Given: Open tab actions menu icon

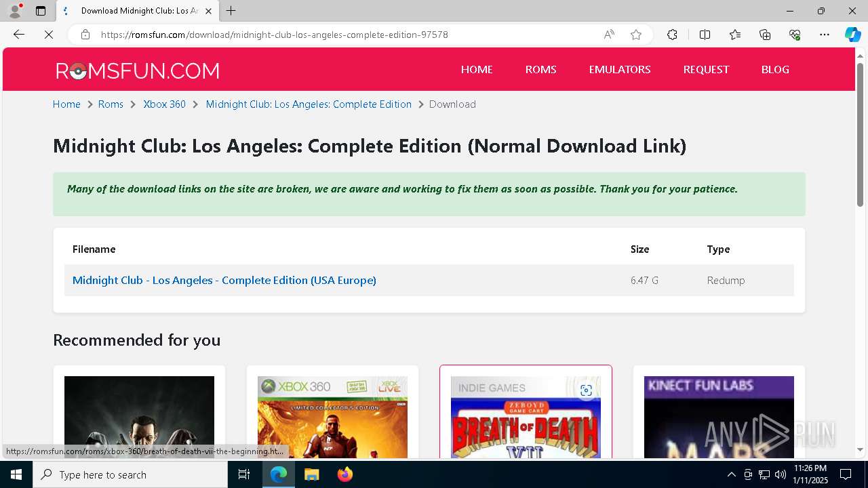Looking at the screenshot, I should (x=41, y=11).
